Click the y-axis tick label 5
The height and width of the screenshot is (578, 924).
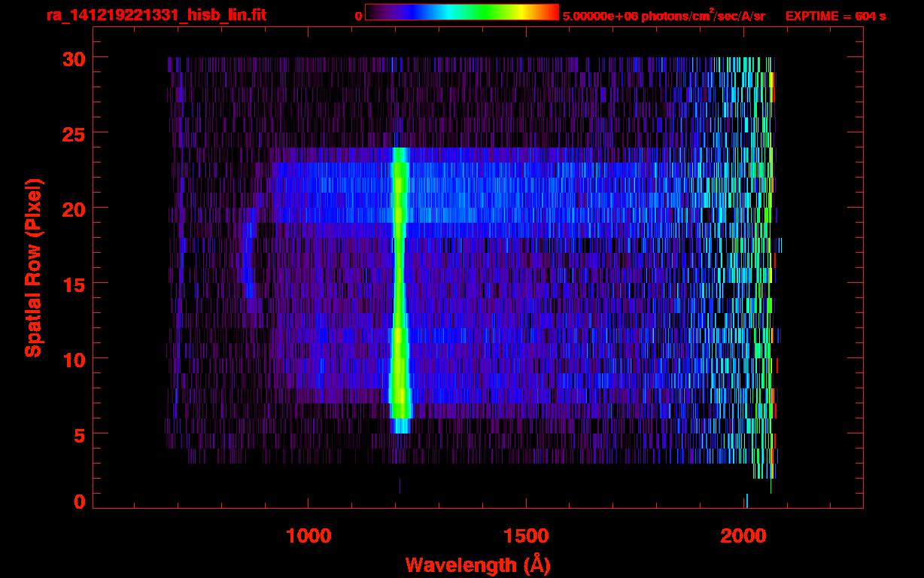(80, 434)
